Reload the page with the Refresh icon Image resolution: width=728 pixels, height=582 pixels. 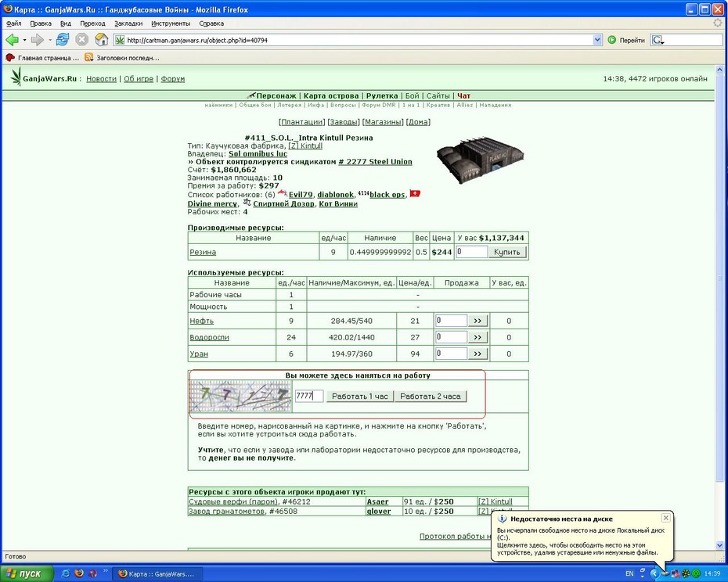point(62,40)
